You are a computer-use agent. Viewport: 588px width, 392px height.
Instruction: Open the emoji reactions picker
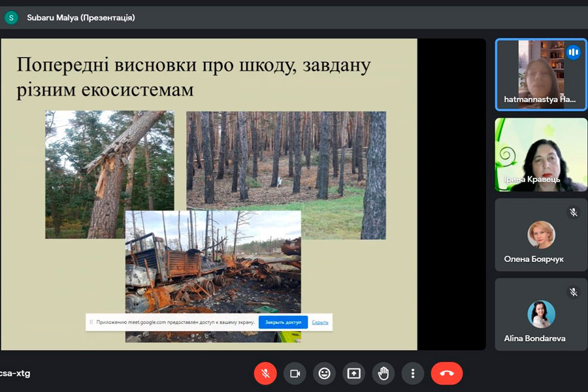pyautogui.click(x=324, y=373)
